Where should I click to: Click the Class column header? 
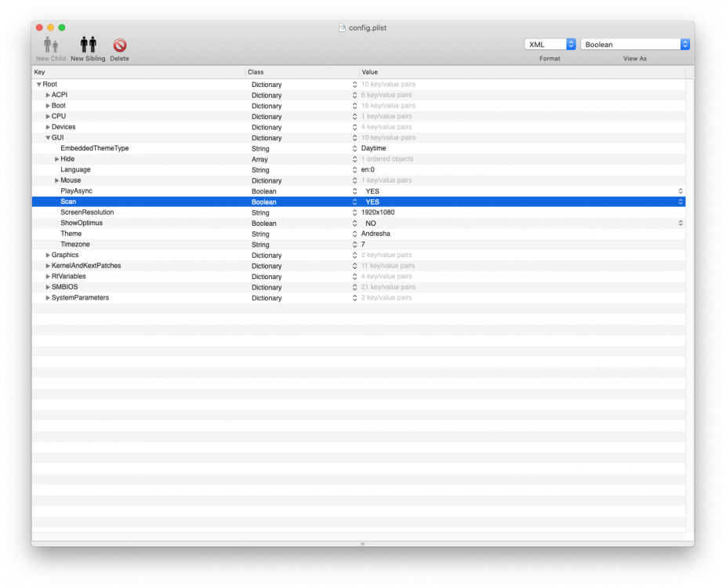tap(303, 72)
